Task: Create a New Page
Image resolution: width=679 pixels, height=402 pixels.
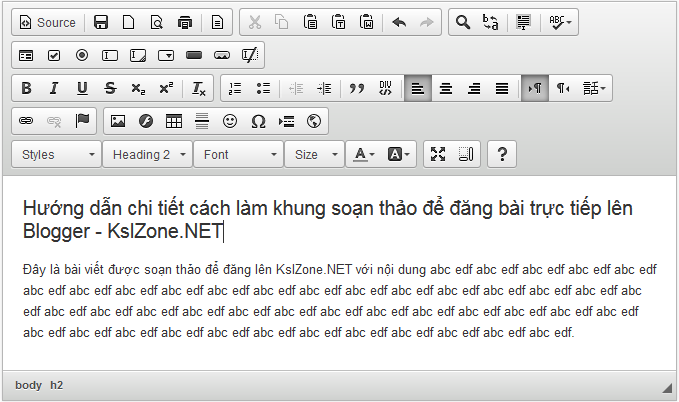Action: coord(129,22)
